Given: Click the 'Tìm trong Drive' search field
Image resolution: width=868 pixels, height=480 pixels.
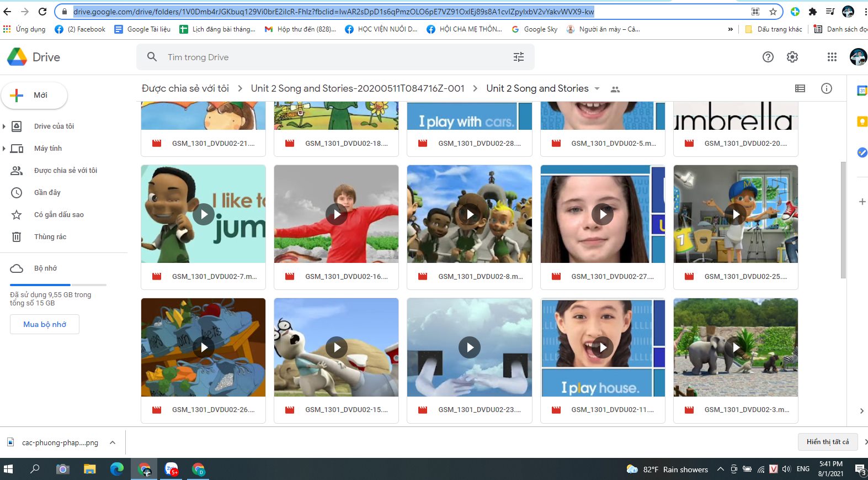Looking at the screenshot, I should 331,57.
